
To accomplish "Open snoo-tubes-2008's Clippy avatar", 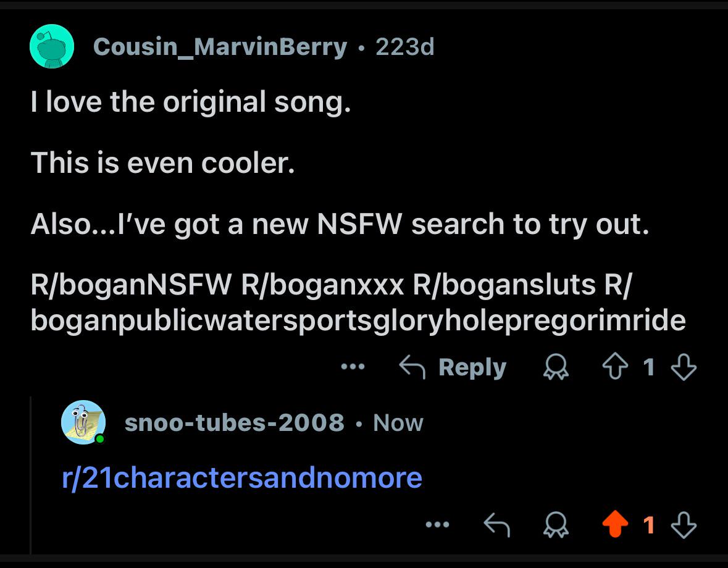I will [83, 422].
